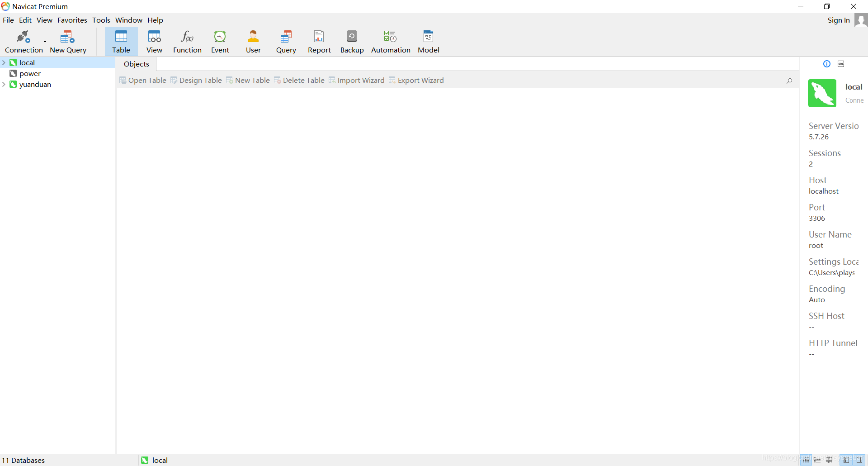This screenshot has width=868, height=466.
Task: Open the Favorites menu
Action: (x=72, y=20)
